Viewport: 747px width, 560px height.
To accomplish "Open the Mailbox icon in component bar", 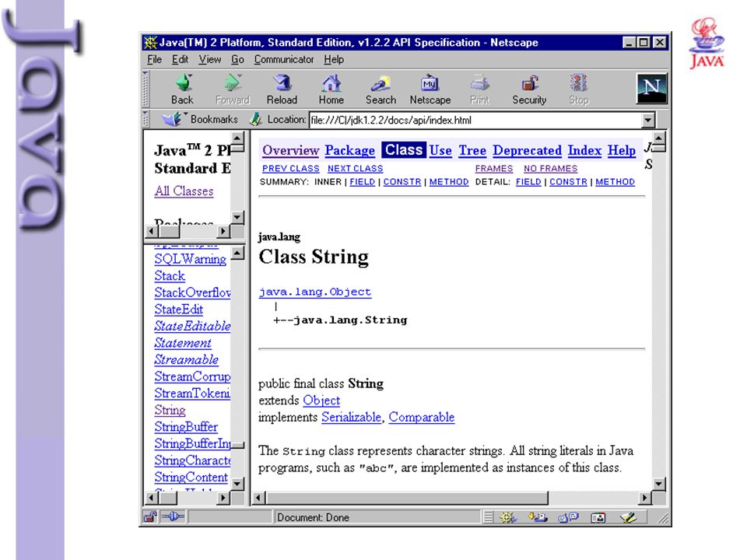I will (538, 517).
